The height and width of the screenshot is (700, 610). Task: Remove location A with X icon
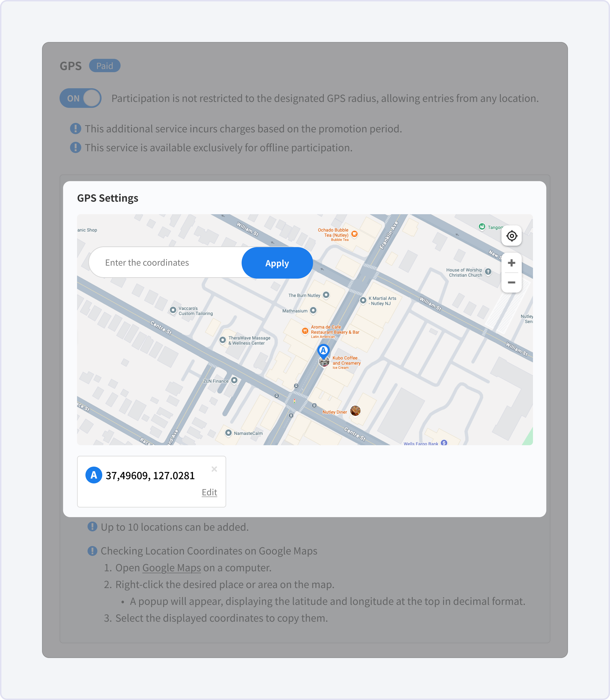[x=214, y=469]
